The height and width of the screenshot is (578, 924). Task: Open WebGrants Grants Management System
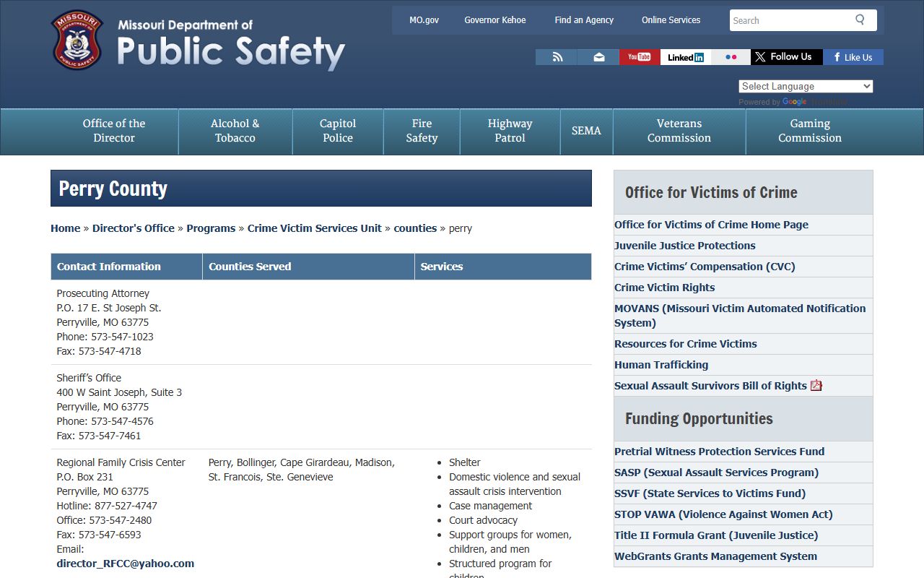tap(715, 556)
